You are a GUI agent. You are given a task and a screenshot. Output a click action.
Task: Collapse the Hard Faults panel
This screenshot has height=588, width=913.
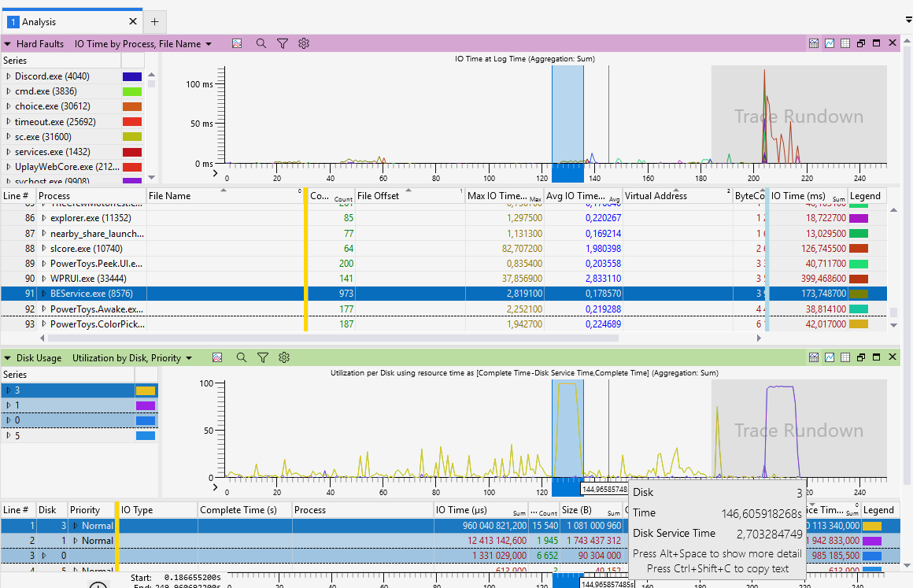click(8, 43)
